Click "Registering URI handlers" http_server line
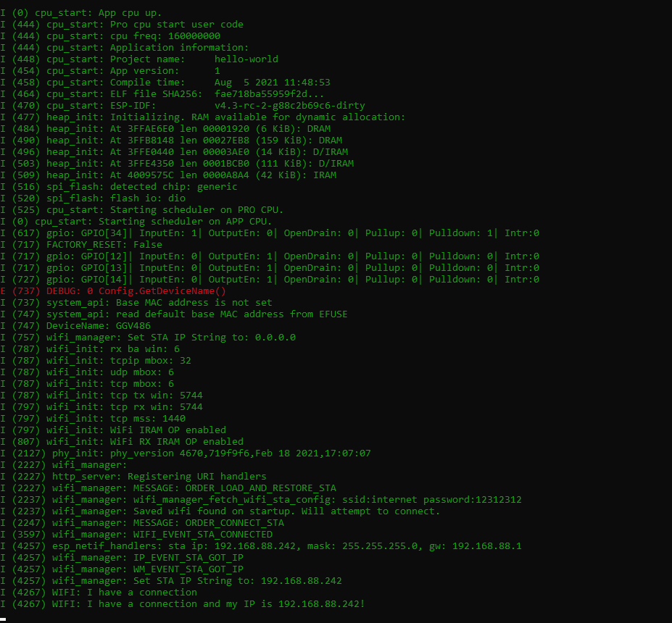This screenshot has height=623, width=672. tap(196, 476)
